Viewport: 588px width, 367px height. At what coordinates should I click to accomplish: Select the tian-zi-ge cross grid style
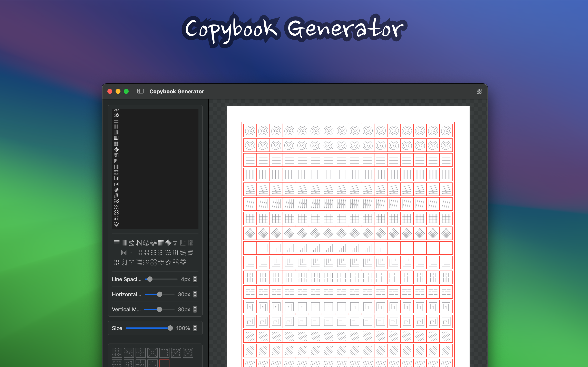tap(141, 353)
